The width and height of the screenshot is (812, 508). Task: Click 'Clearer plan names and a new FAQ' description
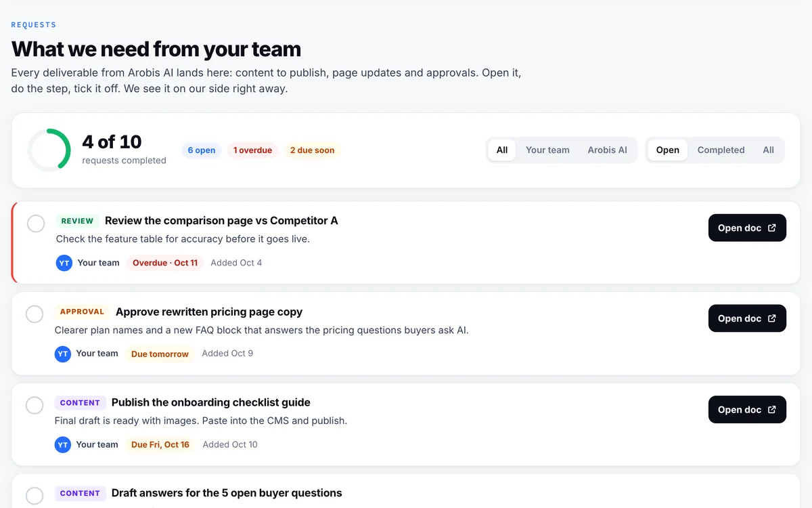click(262, 330)
